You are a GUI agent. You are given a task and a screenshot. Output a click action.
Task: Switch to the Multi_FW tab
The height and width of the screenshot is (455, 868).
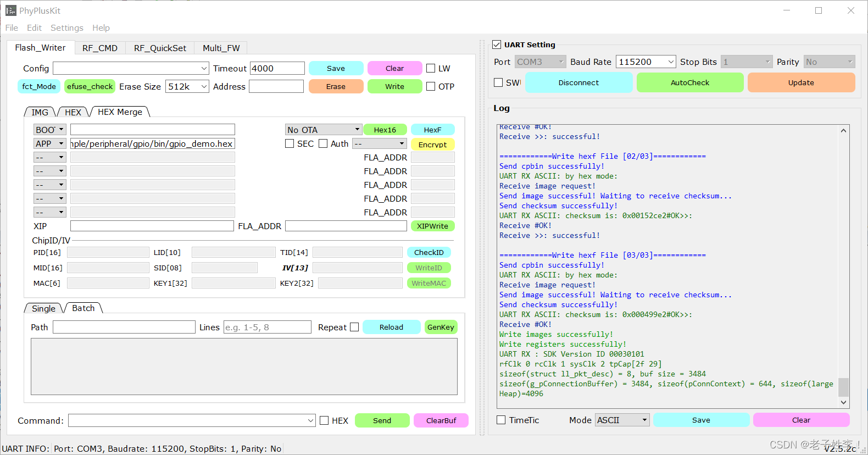pos(221,48)
